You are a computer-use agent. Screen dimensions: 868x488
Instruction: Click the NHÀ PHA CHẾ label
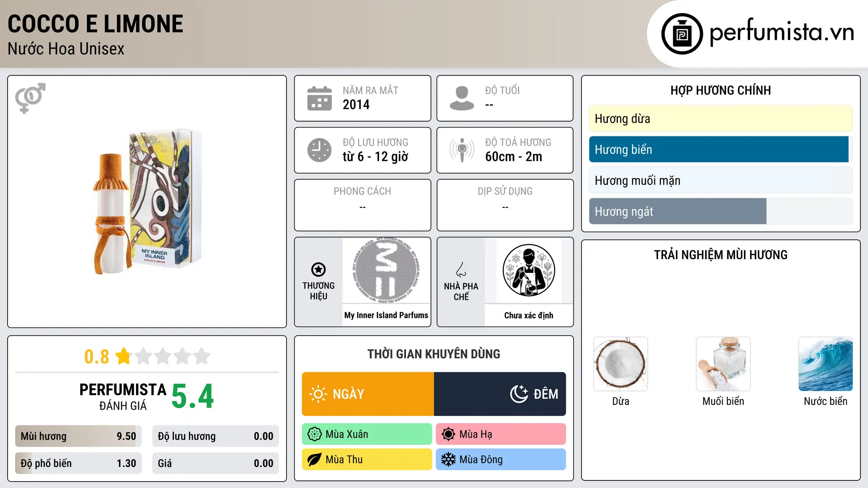pyautogui.click(x=461, y=291)
